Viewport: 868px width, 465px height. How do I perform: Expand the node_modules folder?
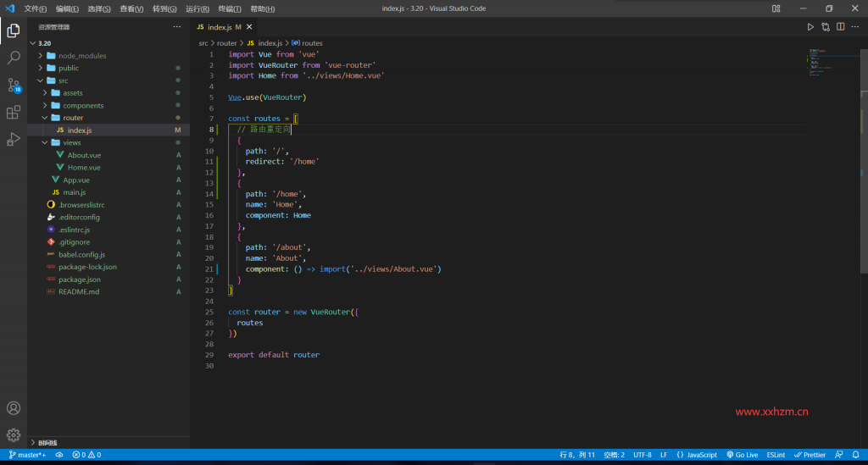(x=81, y=56)
